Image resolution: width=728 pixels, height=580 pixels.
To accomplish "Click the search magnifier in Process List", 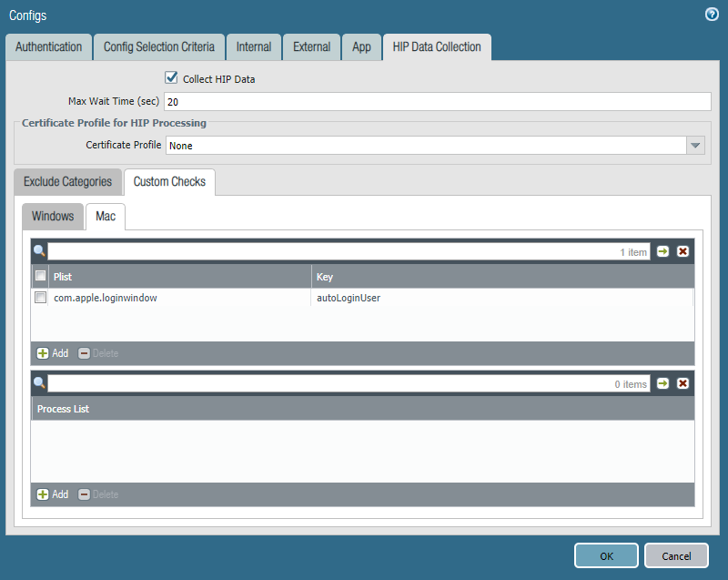I will pos(39,383).
